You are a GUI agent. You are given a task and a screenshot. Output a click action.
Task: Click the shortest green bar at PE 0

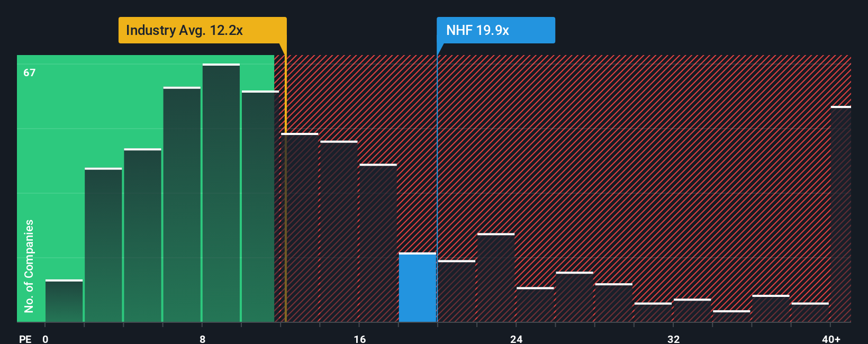64,301
